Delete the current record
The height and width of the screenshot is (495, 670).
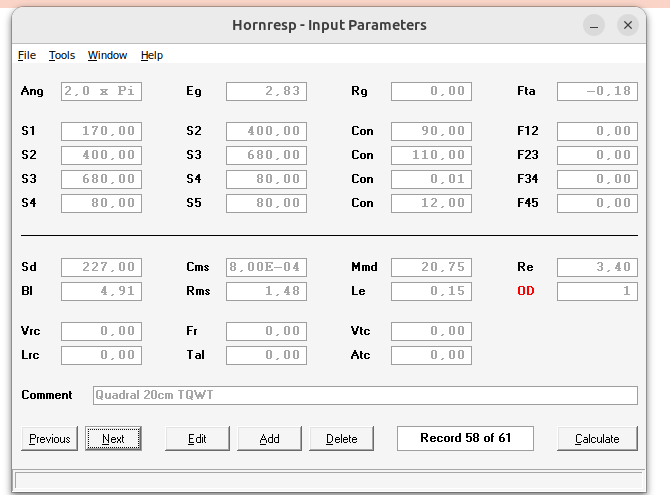pyautogui.click(x=341, y=438)
